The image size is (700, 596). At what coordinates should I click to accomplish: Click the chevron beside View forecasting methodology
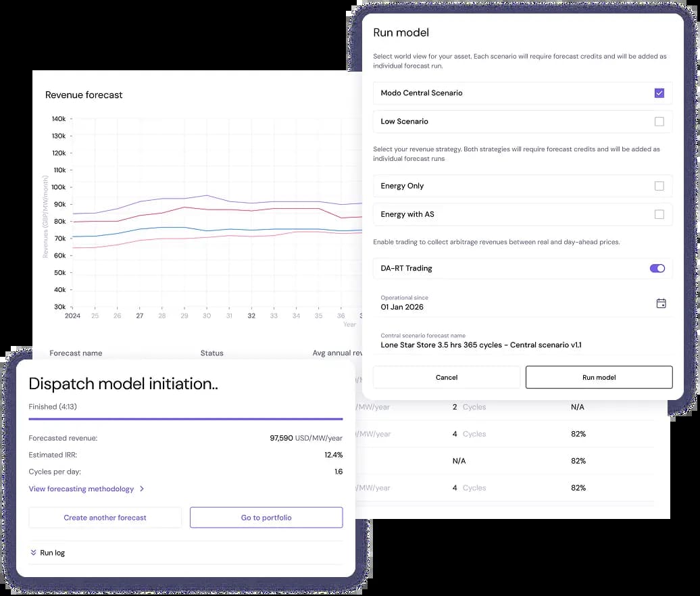(142, 489)
